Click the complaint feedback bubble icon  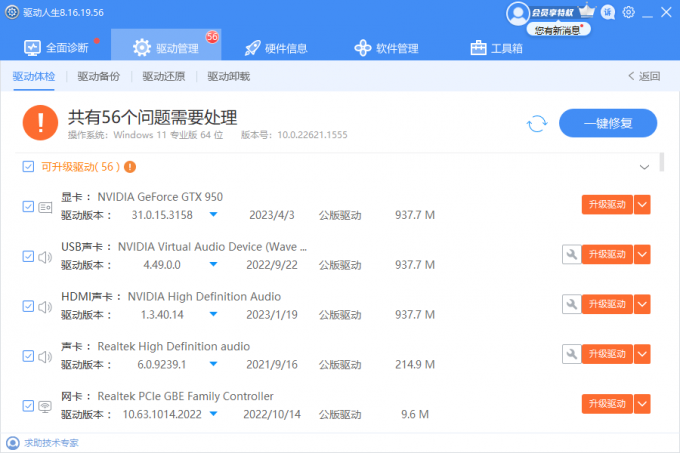tap(608, 12)
